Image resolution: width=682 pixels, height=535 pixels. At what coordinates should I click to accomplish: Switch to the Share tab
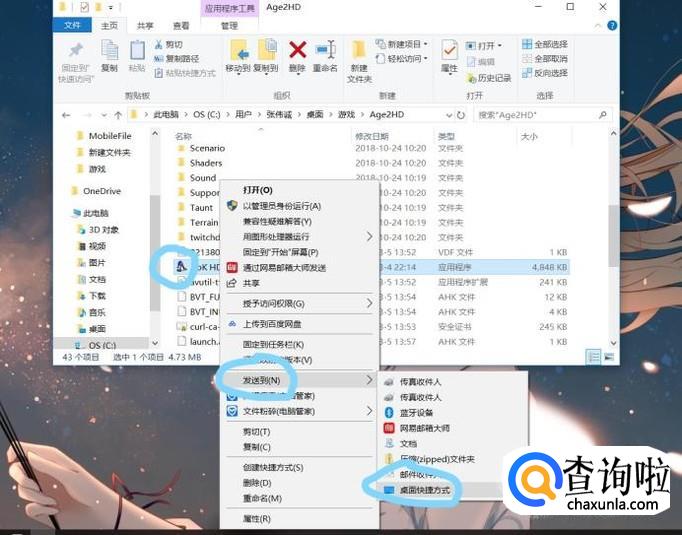click(x=145, y=26)
